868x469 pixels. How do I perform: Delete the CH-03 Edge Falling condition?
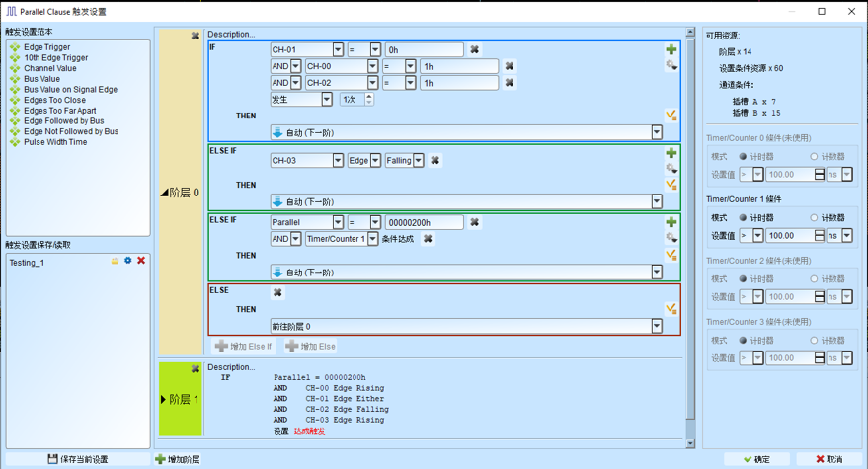435,160
